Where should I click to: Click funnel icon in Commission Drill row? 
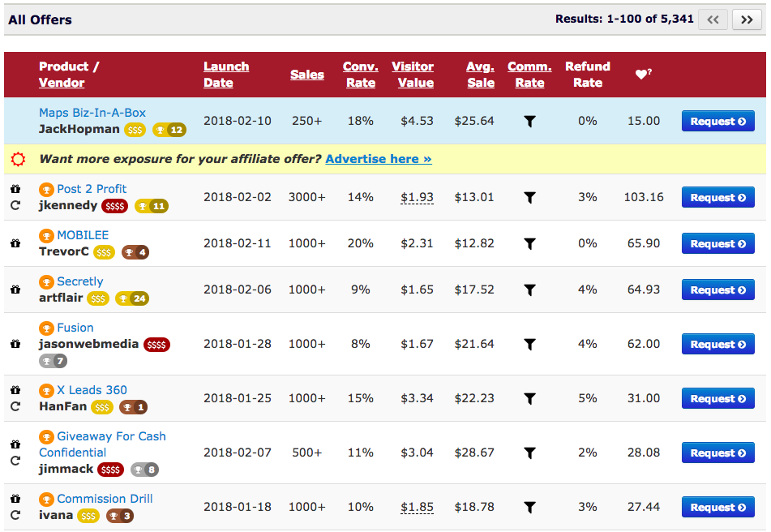click(529, 508)
